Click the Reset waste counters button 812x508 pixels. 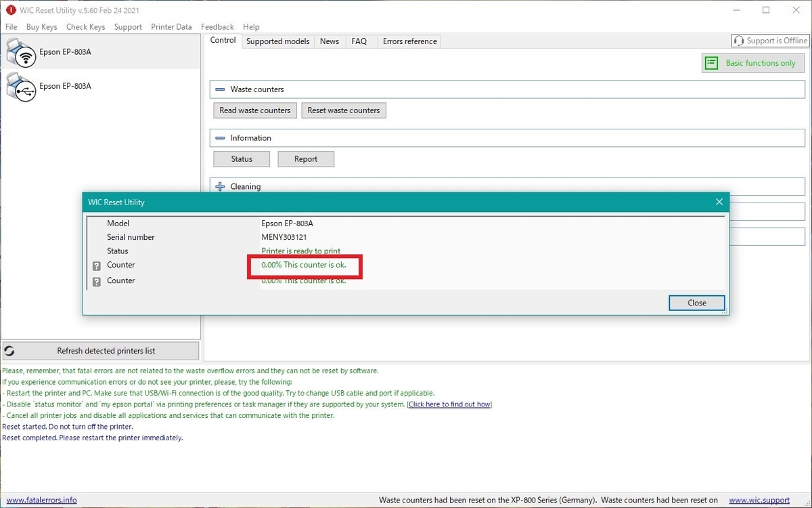point(344,110)
